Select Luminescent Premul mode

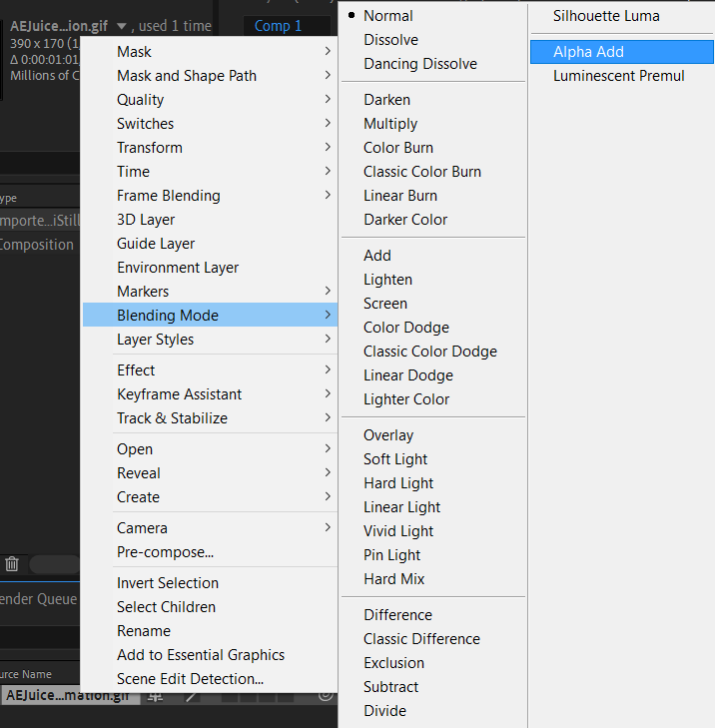pyautogui.click(x=618, y=76)
